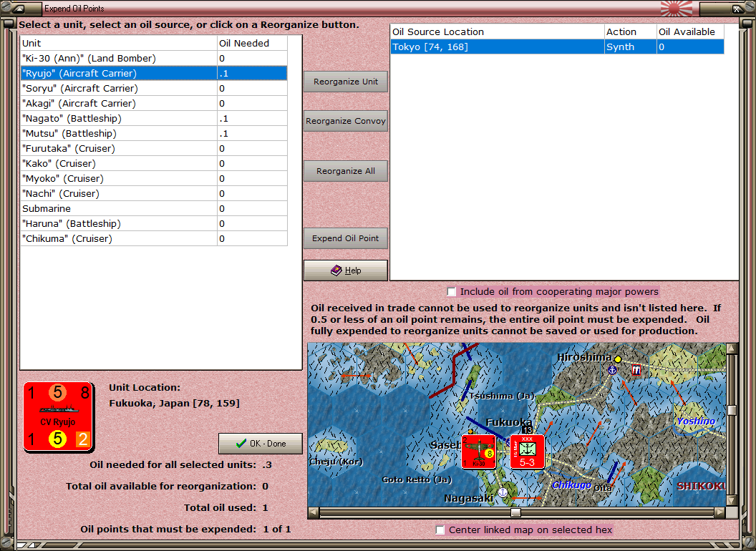This screenshot has width=756, height=551.
Task: Click the Action column header
Action: [x=630, y=31]
